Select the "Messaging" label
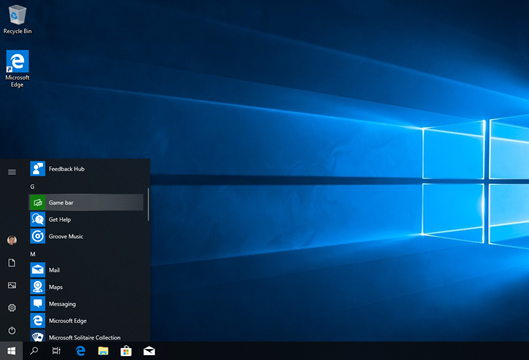 pyautogui.click(x=62, y=304)
